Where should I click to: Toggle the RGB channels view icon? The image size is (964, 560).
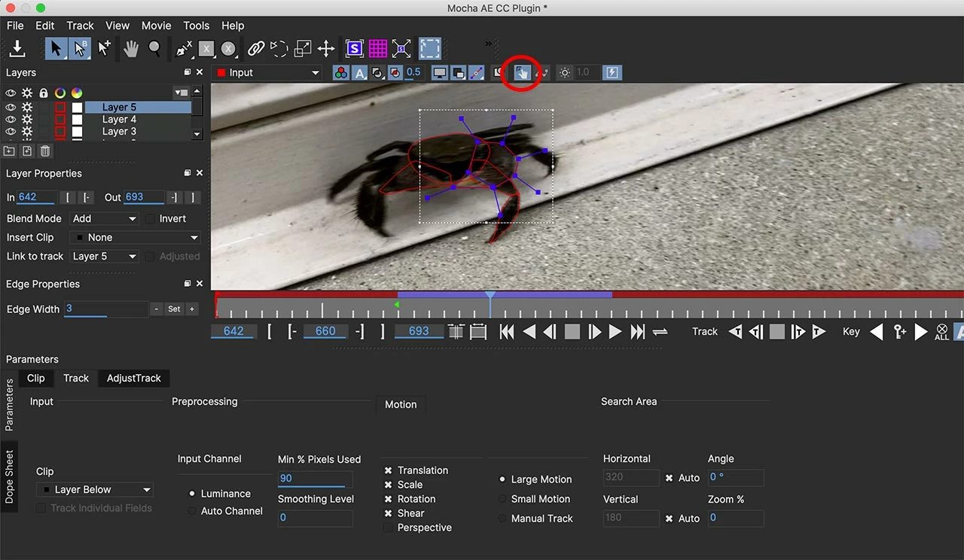[x=340, y=73]
